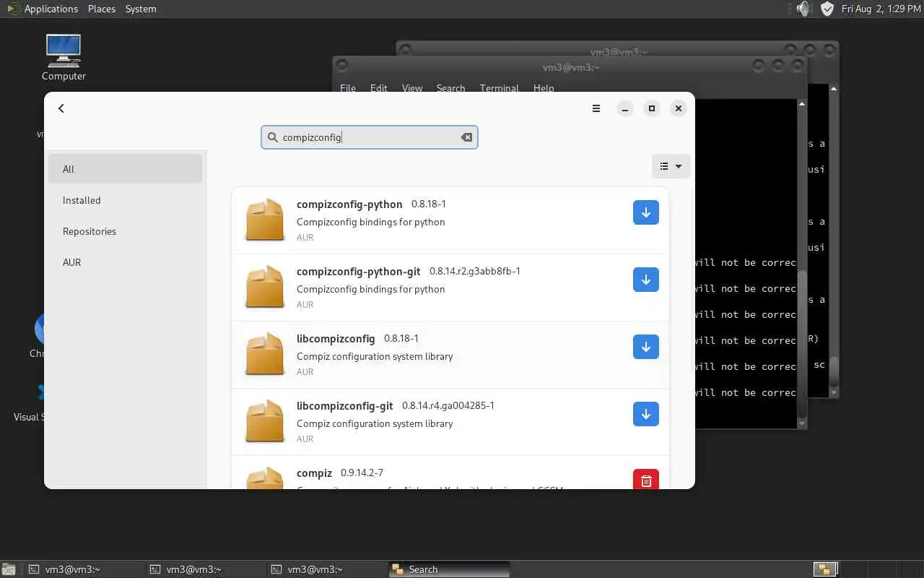Go back with the arrow in package manager
Viewport: 924px width, 578px height.
[x=61, y=108]
